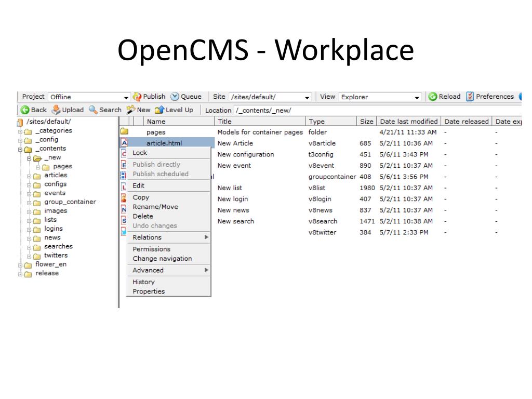
Task: Sort by Date last modified column header
Action: pos(408,122)
